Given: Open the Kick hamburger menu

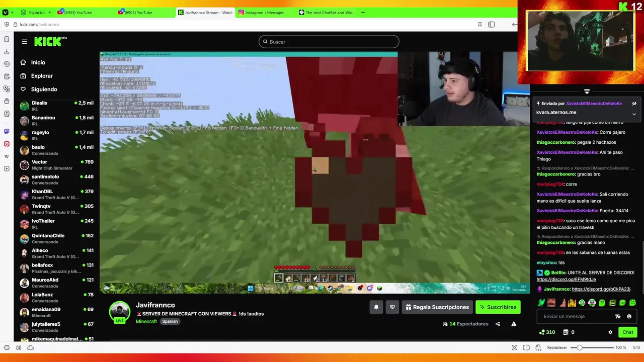Looking at the screenshot, I should tap(24, 42).
